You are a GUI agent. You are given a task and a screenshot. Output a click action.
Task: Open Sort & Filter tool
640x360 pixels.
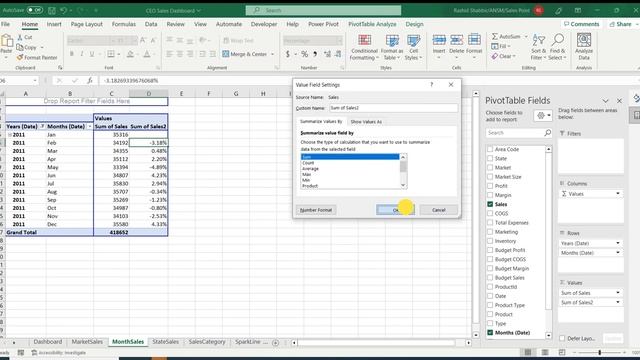pyautogui.click(x=538, y=47)
